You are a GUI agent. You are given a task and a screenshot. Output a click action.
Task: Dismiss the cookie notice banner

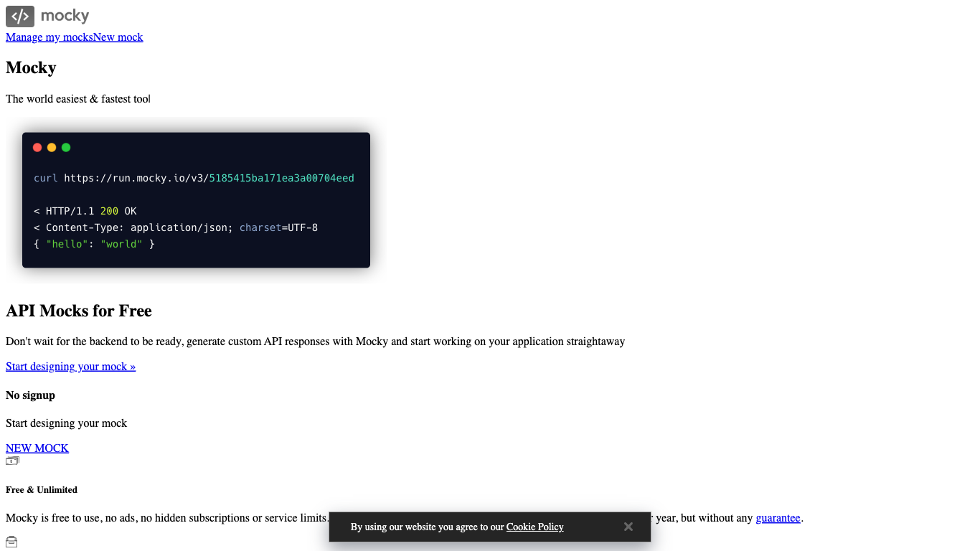628,527
